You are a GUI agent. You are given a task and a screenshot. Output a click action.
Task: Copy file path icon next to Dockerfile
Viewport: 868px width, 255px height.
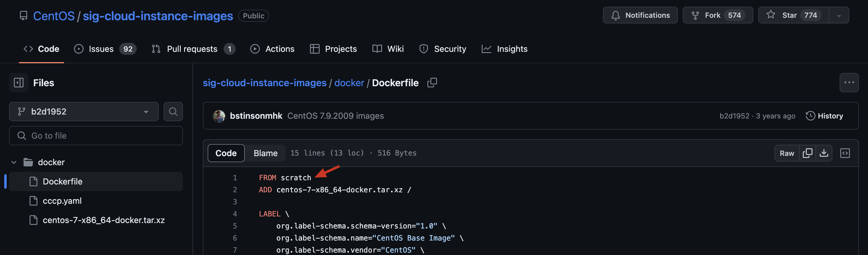[x=432, y=82]
